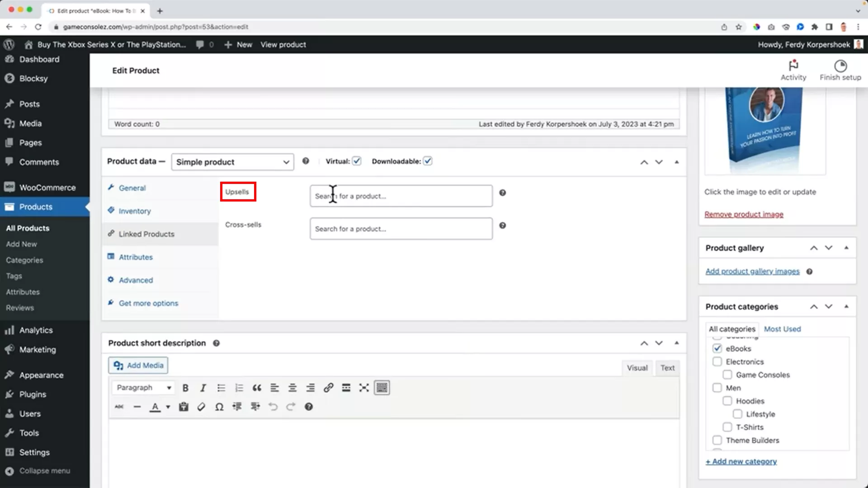Apply italic formatting in the editor toolbar
This screenshot has height=488, width=868.
point(203,388)
